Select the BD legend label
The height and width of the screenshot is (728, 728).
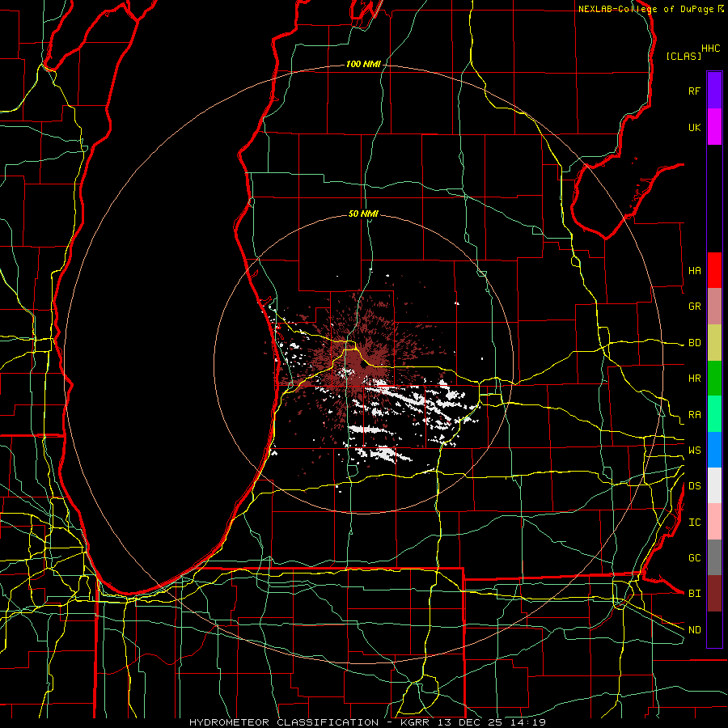[x=694, y=343]
